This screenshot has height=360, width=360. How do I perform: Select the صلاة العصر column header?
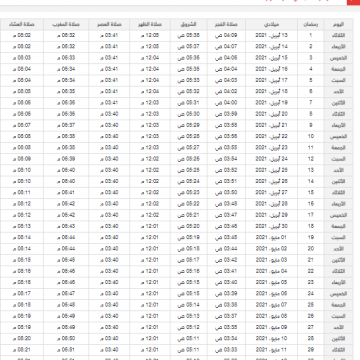pyautogui.click(x=109, y=24)
